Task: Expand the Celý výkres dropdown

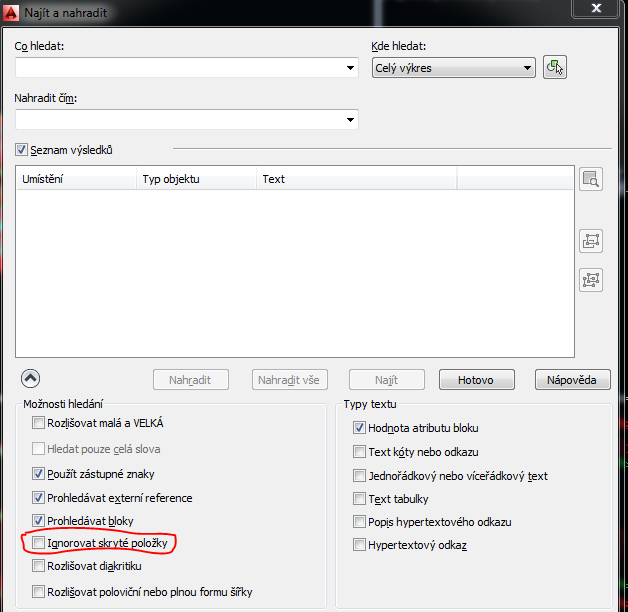Action: [x=527, y=68]
